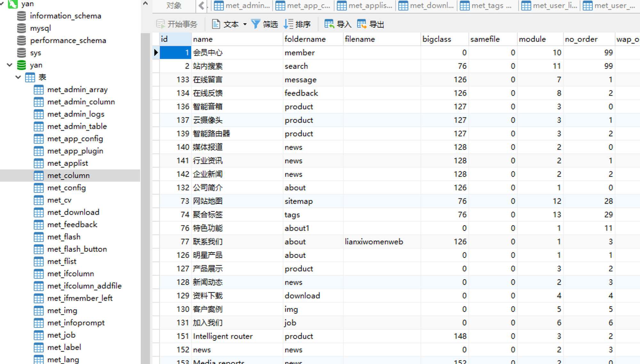Collapse the Tables (表) tree node
Viewport: 640px width, 364px height.
18,77
